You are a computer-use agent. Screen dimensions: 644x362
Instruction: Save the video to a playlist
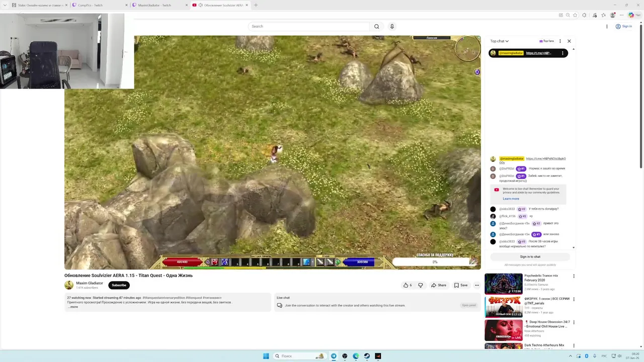pyautogui.click(x=461, y=285)
